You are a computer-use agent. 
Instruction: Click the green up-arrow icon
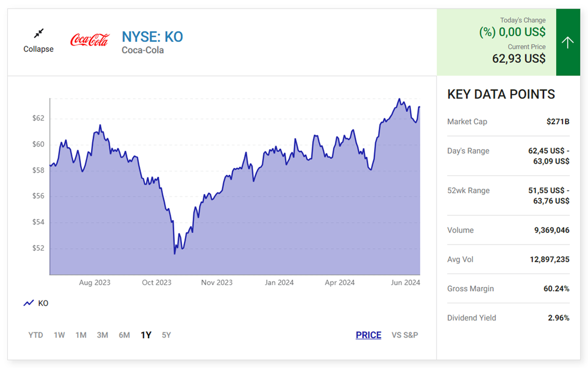[x=567, y=43]
